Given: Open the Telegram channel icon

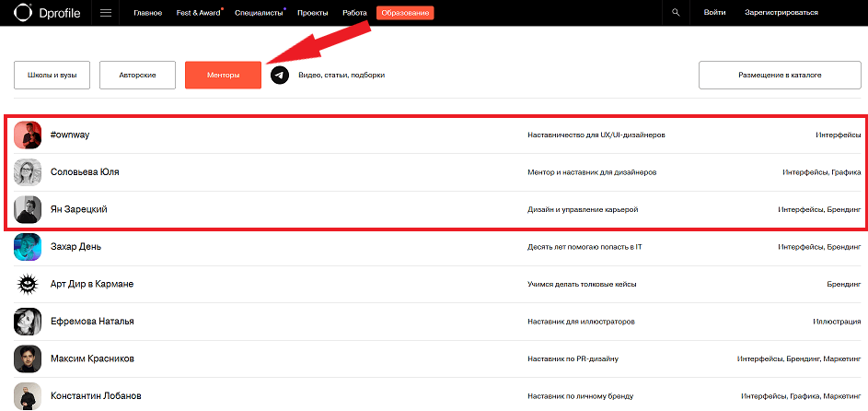Looking at the screenshot, I should [x=280, y=75].
